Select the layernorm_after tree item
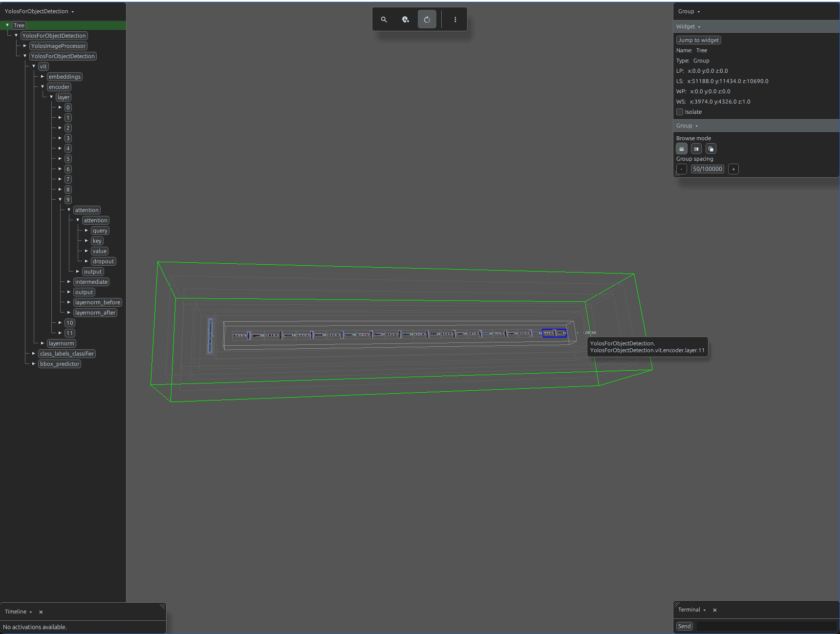This screenshot has height=634, width=840. pyautogui.click(x=95, y=313)
